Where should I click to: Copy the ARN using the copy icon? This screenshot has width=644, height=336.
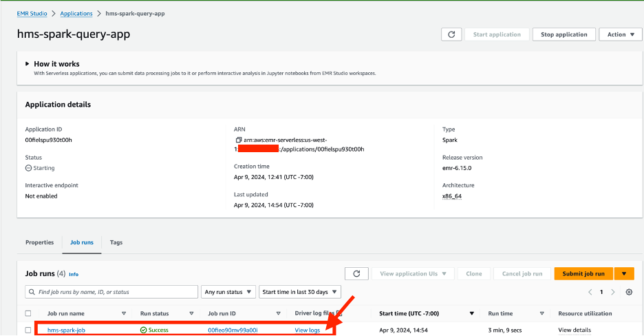click(x=238, y=140)
